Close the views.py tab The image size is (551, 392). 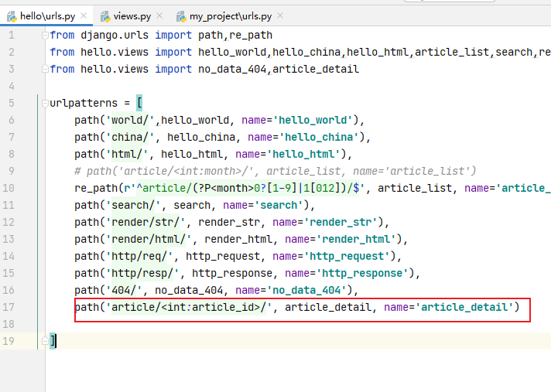159,15
